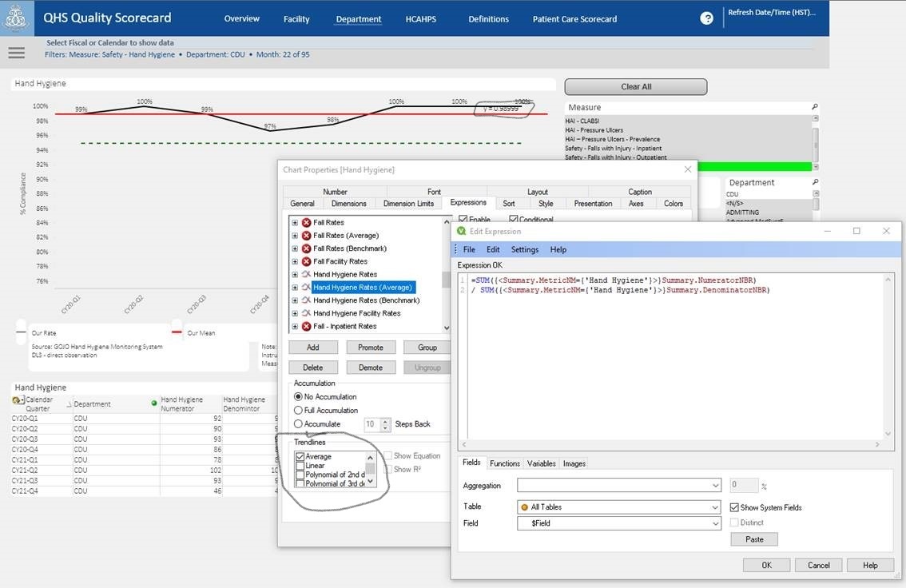Click the QHS logo in header
Image resolution: width=906 pixels, height=588 pixels.
pos(17,18)
